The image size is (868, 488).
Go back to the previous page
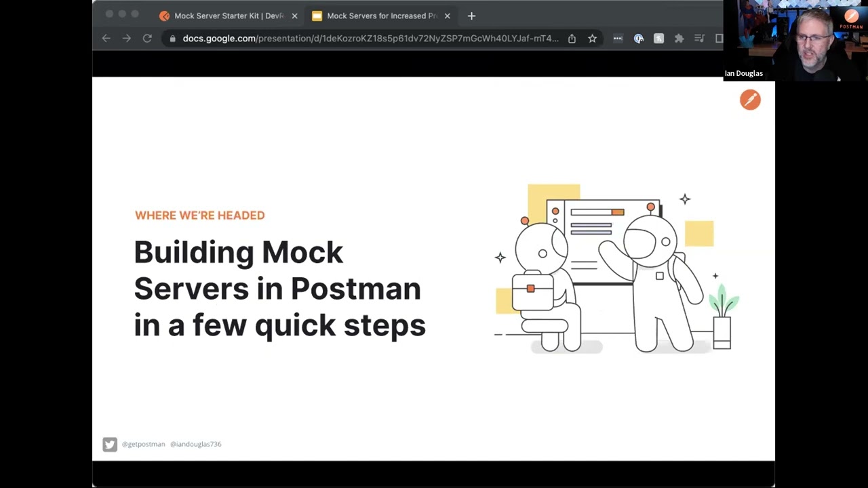click(x=106, y=39)
